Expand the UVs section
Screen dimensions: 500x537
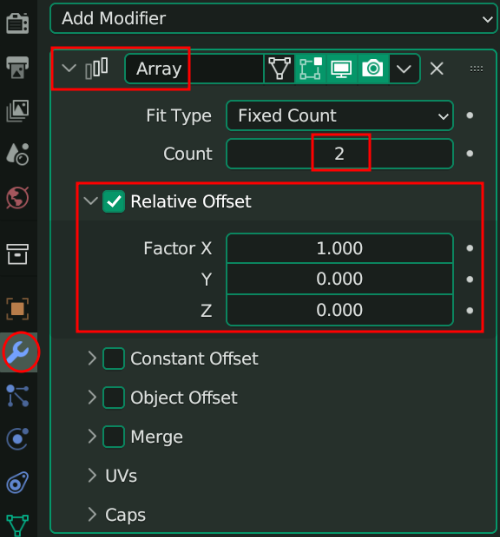[92, 476]
